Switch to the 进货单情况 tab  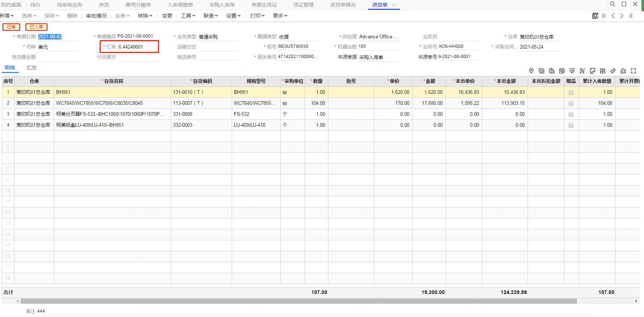(343, 5)
